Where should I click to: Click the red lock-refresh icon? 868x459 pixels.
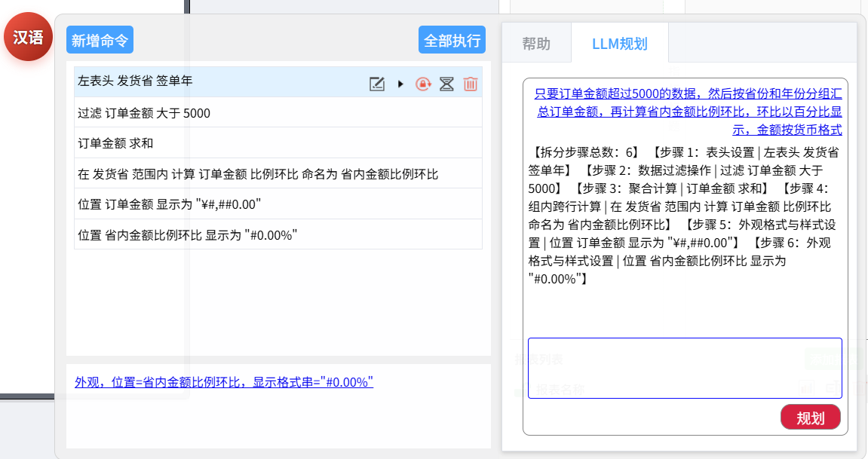[x=423, y=84]
